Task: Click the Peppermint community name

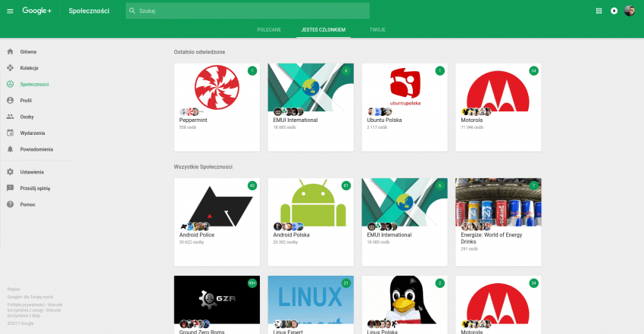Action: [x=193, y=120]
